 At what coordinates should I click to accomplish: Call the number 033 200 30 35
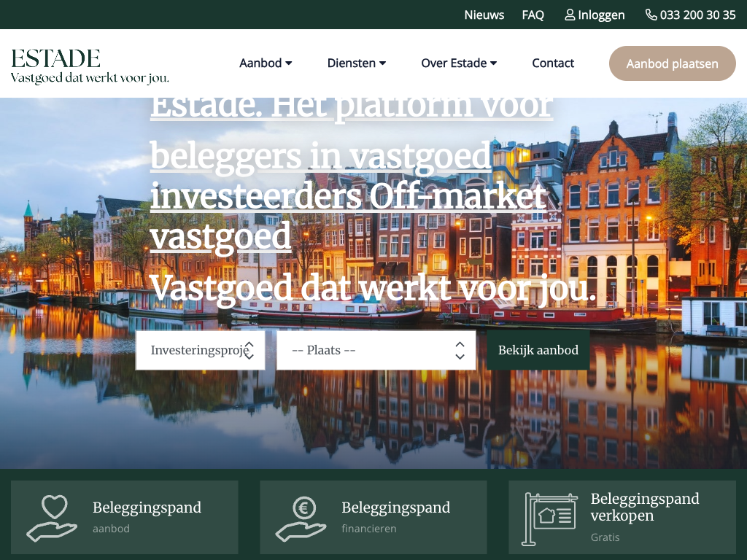(697, 15)
